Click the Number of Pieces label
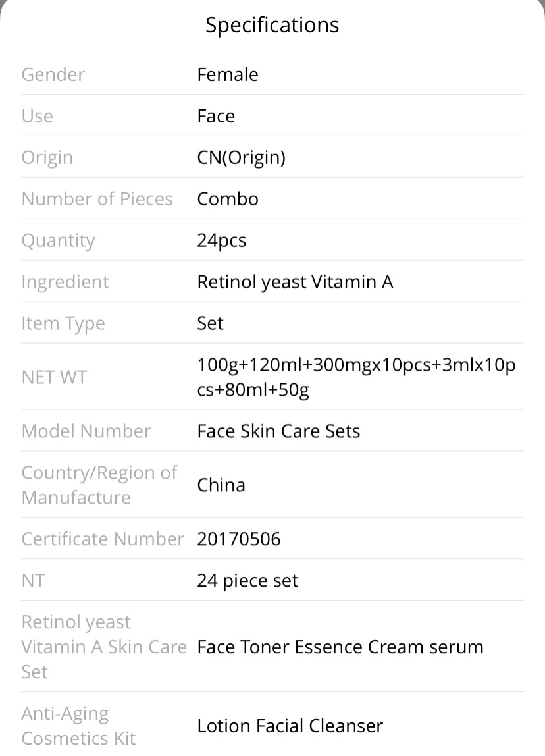Viewport: 545px width, 756px height. pos(97,199)
